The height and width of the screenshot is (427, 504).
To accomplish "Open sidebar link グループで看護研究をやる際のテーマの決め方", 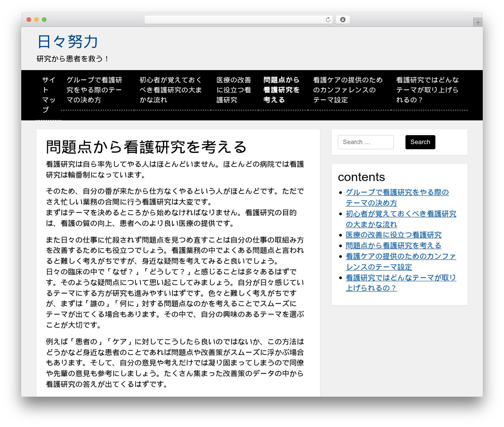I will 397,197.
